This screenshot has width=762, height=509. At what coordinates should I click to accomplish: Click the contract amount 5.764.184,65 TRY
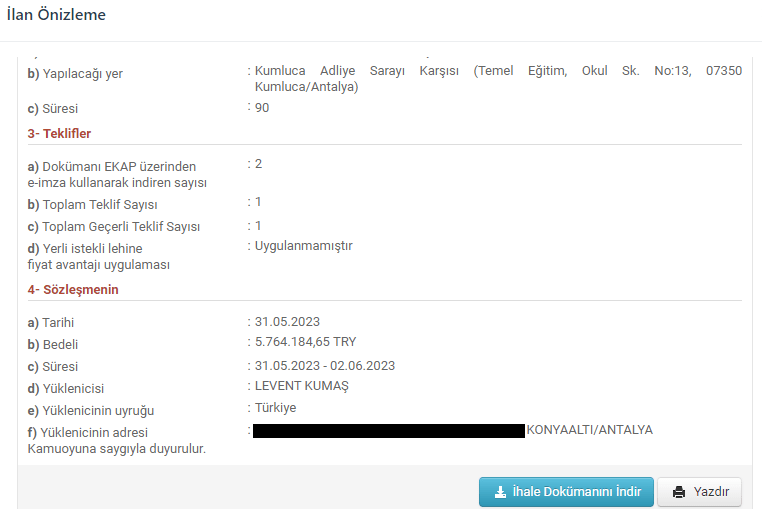(306, 342)
